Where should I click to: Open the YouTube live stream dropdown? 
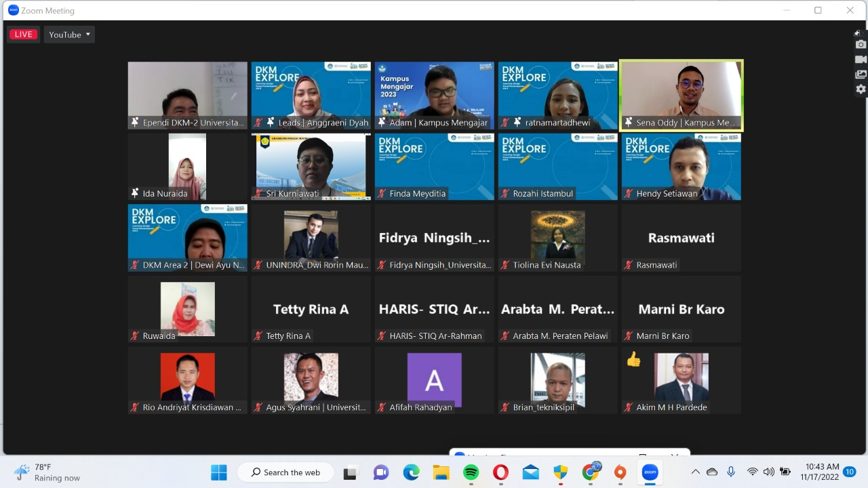point(69,35)
